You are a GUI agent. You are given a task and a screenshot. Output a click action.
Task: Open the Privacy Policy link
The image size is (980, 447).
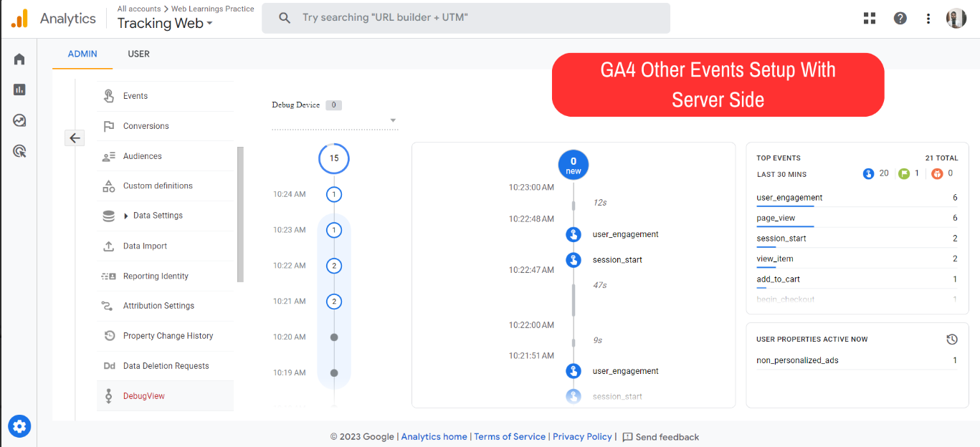click(582, 436)
